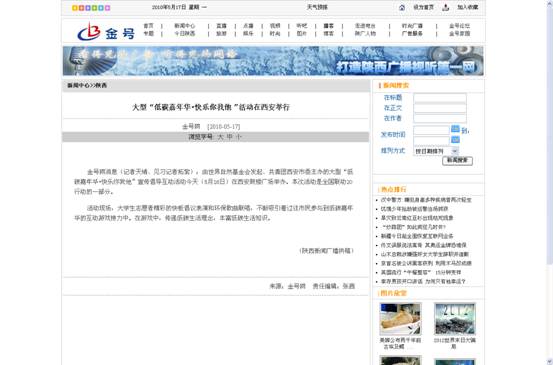This screenshot has width=553, height=365.
Task: Open 今日陕西 in the navigation menu
Action: pyautogui.click(x=185, y=34)
